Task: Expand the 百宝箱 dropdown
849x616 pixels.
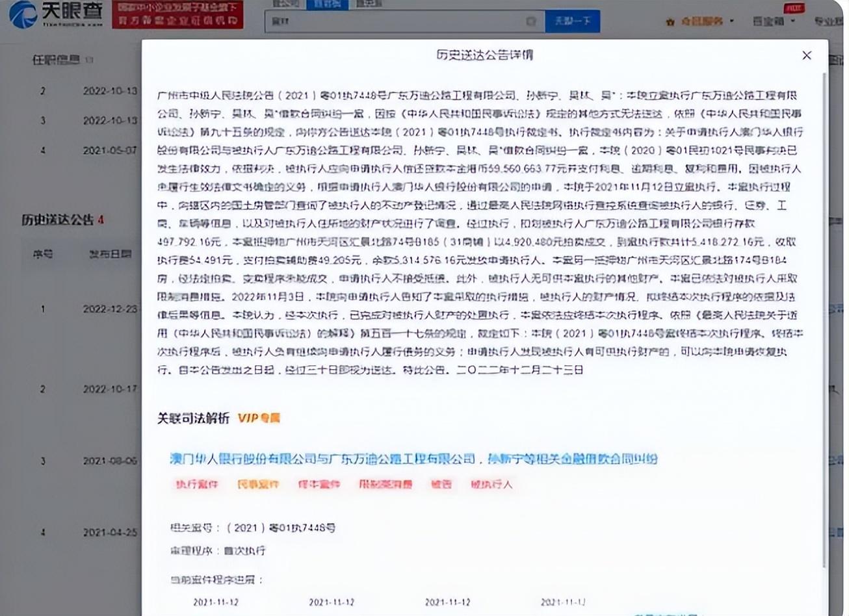Action: click(x=774, y=21)
